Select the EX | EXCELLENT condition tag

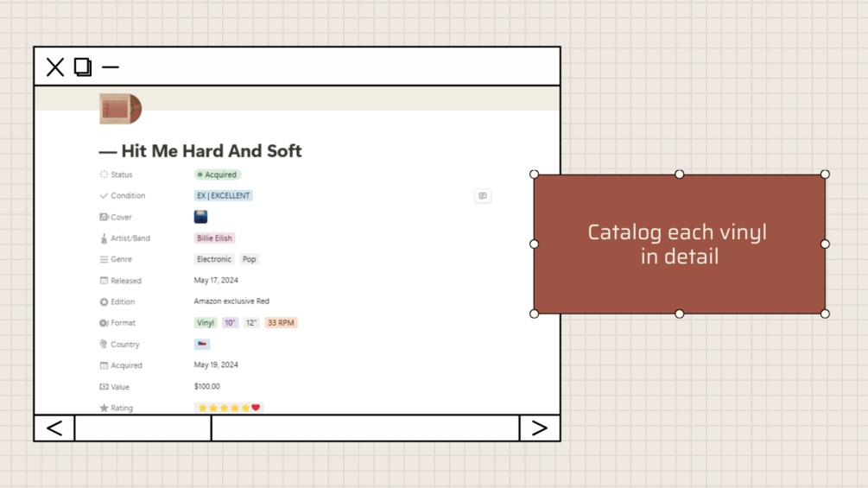click(223, 195)
